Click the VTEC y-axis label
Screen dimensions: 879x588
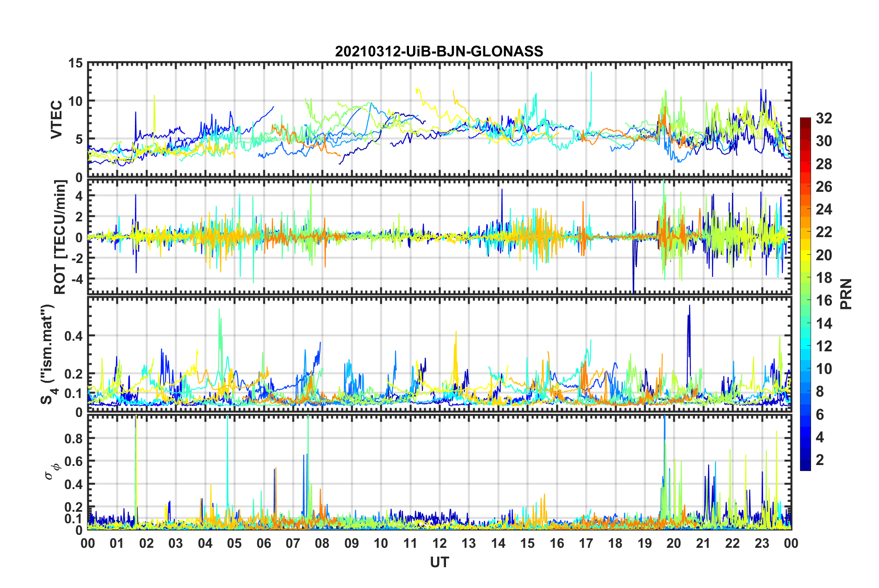56,120
